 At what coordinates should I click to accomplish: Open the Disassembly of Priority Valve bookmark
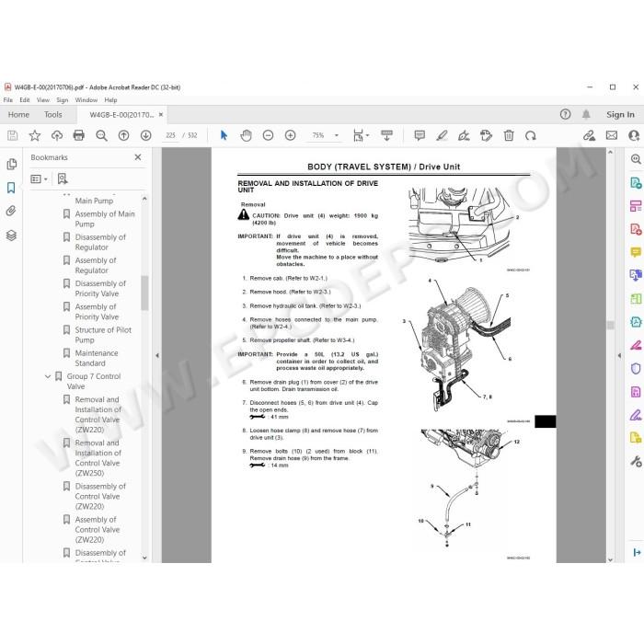coord(100,288)
